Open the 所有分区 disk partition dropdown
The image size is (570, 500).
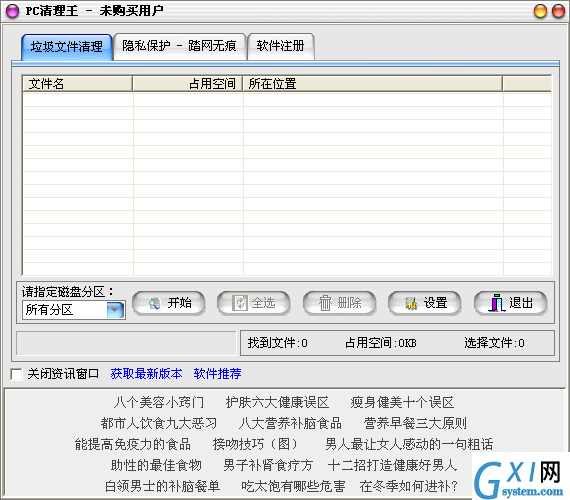point(116,310)
